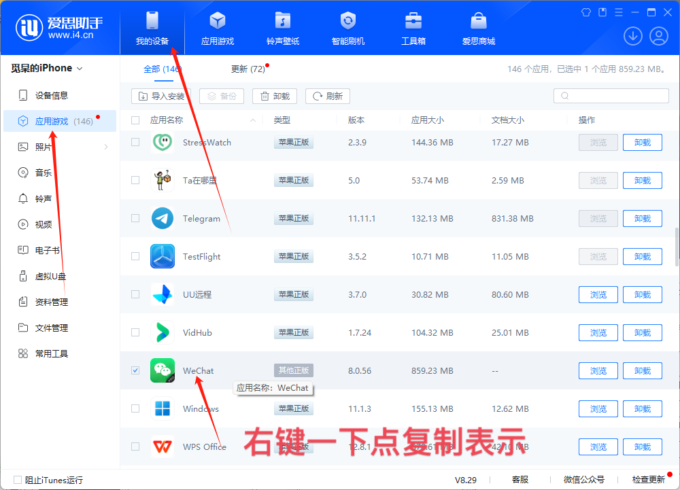The height and width of the screenshot is (490, 680).
Task: Click the app search input field
Action: coord(611,96)
